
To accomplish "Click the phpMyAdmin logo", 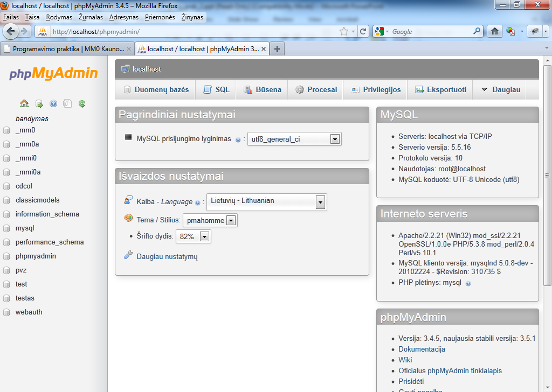I will (53, 73).
